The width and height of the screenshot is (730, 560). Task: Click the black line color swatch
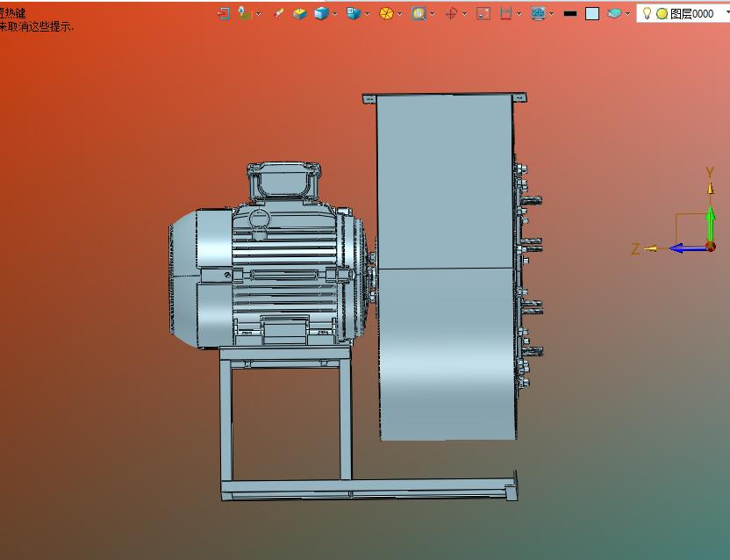coord(570,13)
